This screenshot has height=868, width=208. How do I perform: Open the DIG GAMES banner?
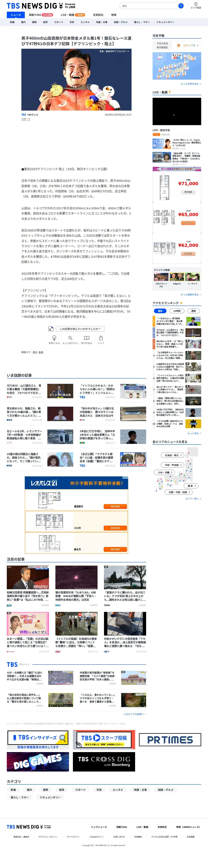click(x=38, y=761)
